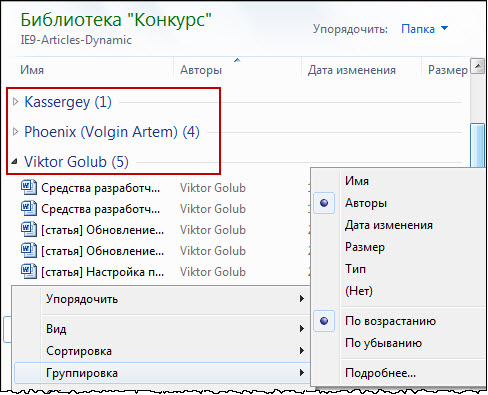Click the Размер column header
This screenshot has height=395, width=488.
(448, 70)
